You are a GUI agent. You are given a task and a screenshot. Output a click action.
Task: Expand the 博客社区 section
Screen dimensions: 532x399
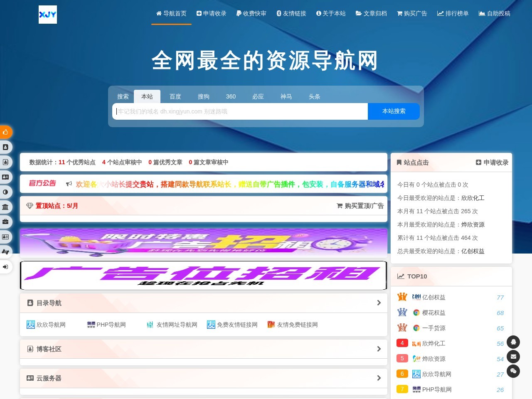(x=203, y=349)
